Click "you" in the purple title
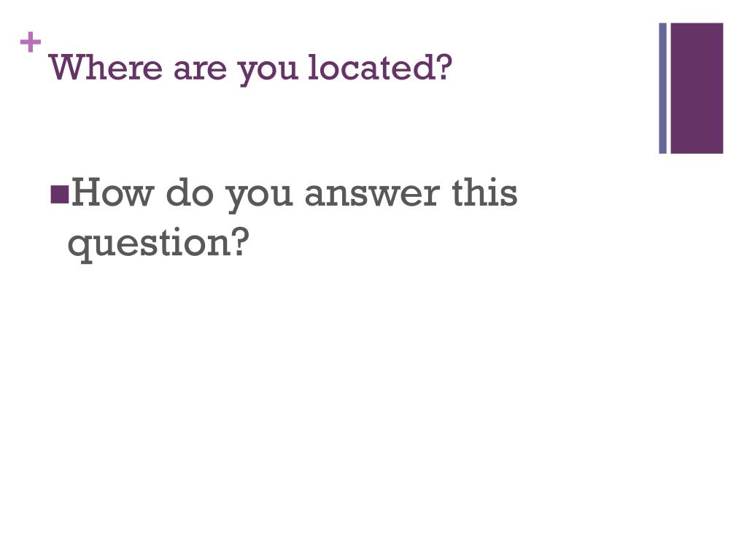 [x=268, y=74]
